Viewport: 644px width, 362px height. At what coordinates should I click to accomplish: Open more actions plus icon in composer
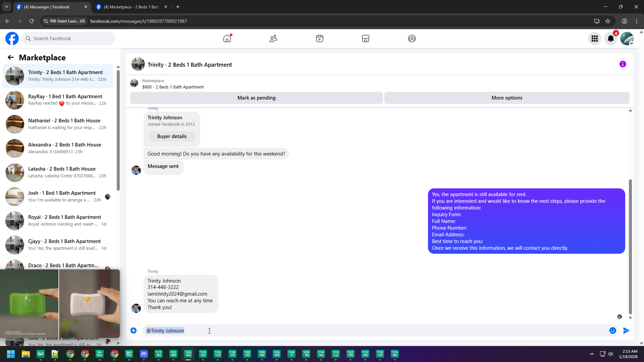[133, 330]
